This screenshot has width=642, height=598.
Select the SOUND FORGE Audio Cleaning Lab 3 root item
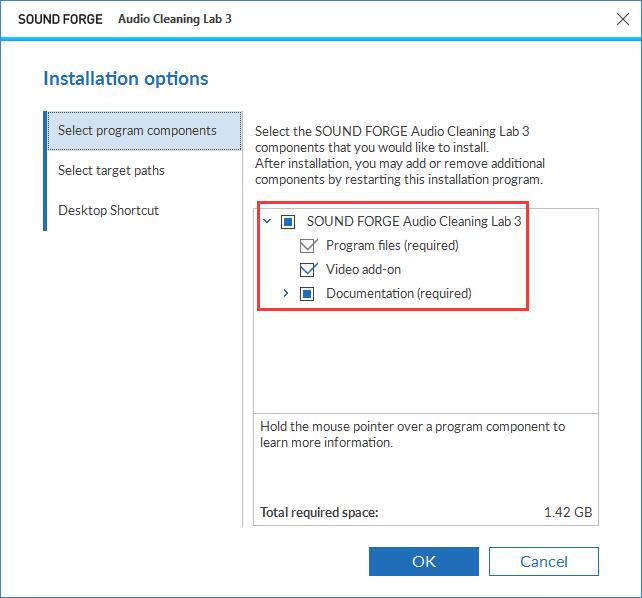tap(414, 221)
